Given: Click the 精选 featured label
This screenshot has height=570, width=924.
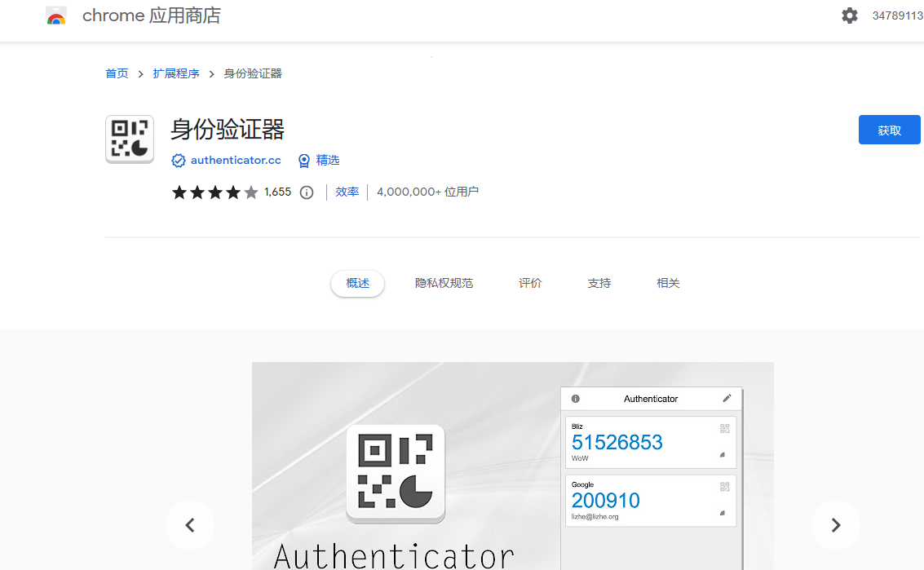Looking at the screenshot, I should pyautogui.click(x=328, y=161).
